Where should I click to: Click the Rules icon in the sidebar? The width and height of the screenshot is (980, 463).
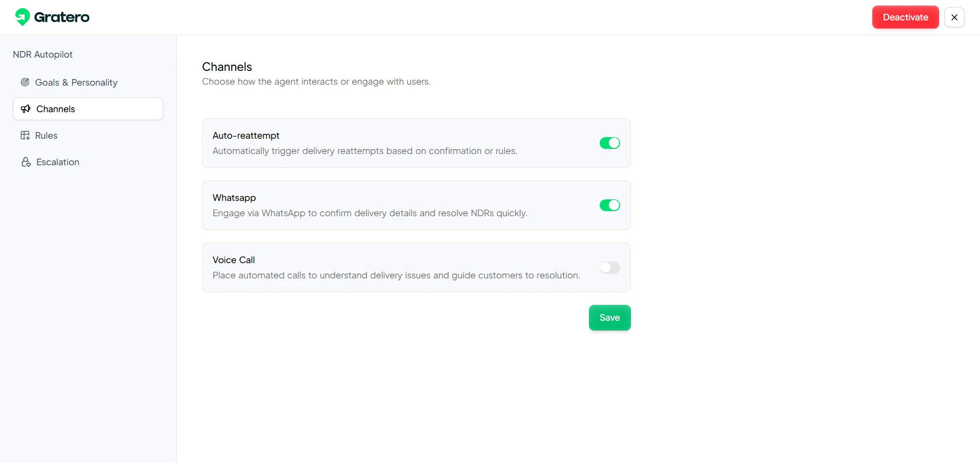click(26, 135)
